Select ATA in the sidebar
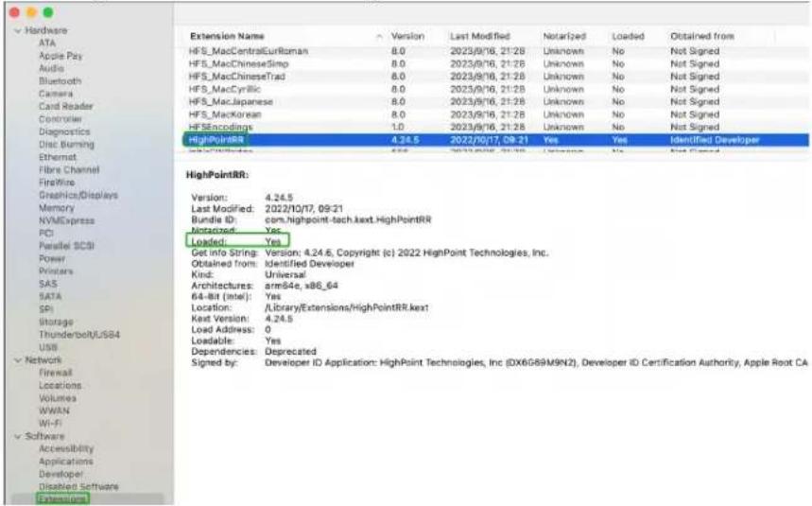The height and width of the screenshot is (506, 812). [47, 44]
